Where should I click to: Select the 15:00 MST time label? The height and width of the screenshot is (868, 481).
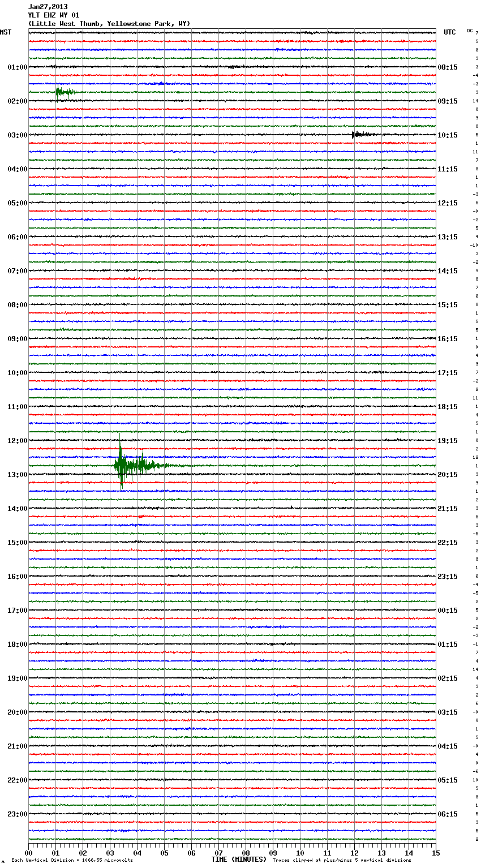coord(17,543)
